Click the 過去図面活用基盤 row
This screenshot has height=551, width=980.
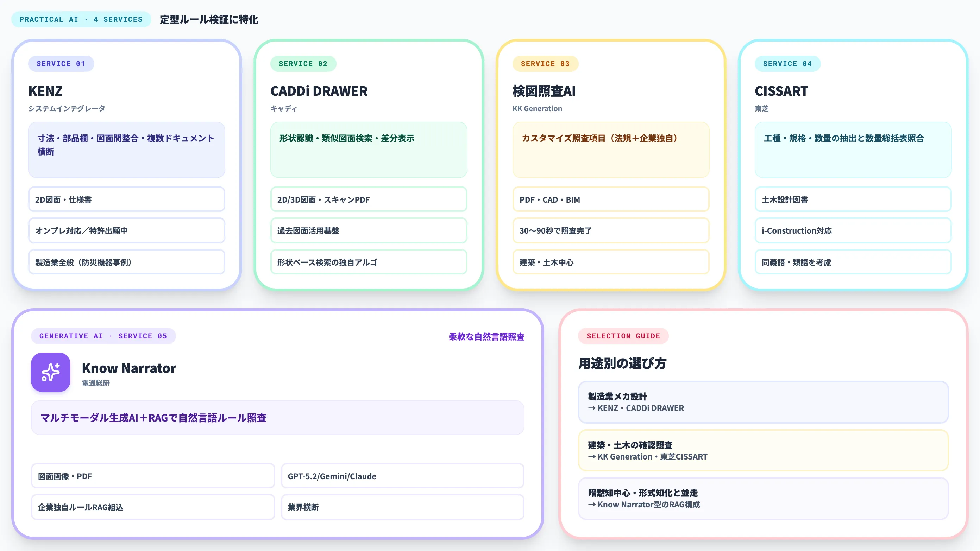(369, 230)
